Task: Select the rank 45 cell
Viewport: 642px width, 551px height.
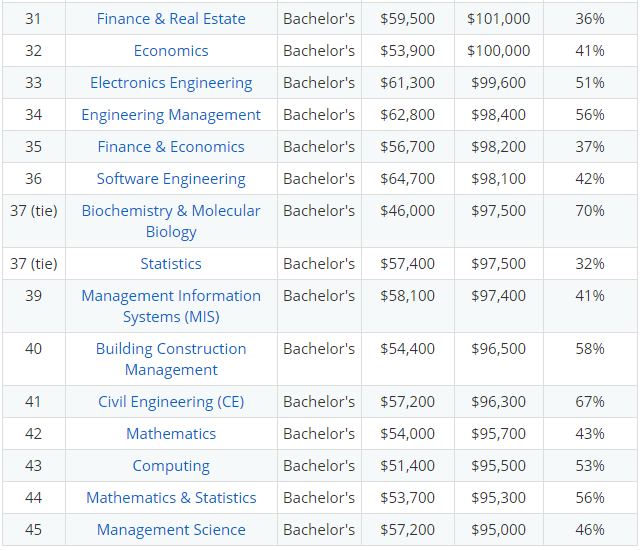Action: point(34,530)
